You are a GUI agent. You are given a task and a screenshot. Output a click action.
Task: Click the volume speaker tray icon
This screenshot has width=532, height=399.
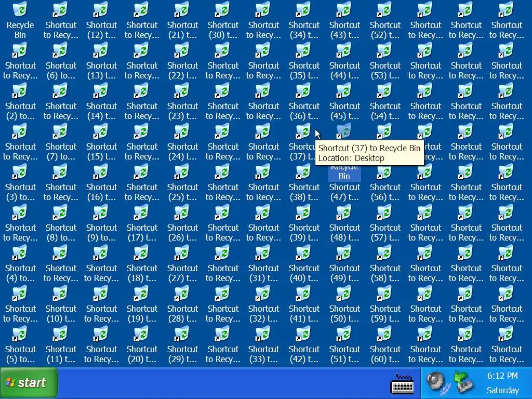437,382
